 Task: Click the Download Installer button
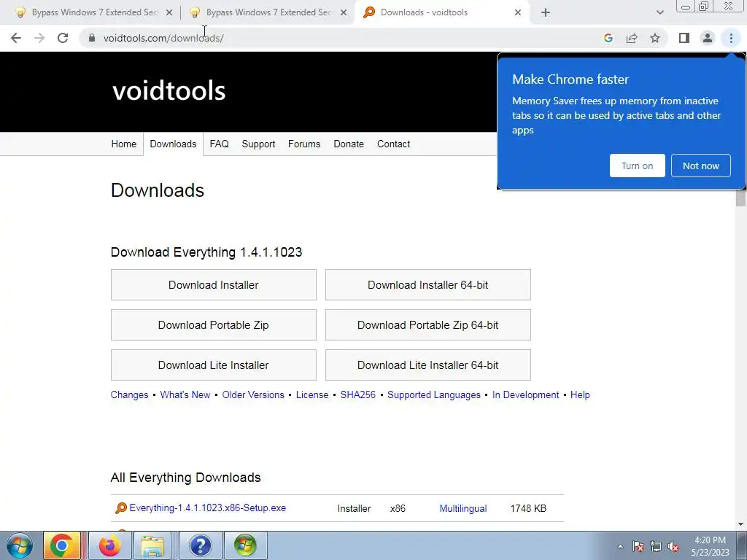pyautogui.click(x=214, y=285)
